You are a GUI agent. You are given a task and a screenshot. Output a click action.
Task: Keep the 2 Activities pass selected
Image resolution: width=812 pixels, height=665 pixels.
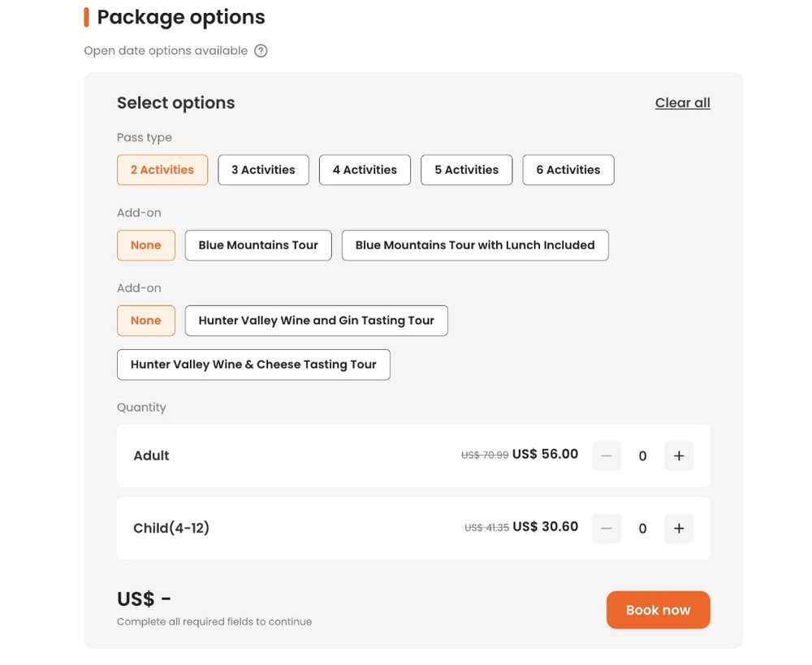[x=162, y=170]
